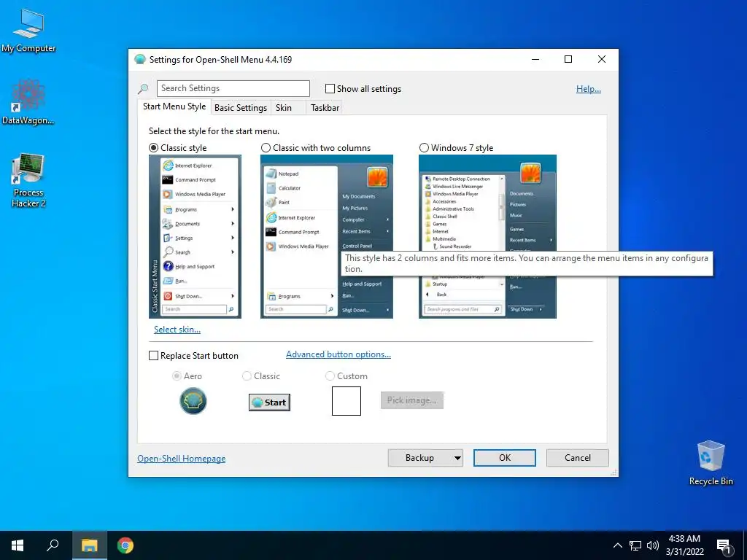Screen dimensions: 747x560
Task: Visit the Open-Shell Homepage link
Action: point(182,458)
